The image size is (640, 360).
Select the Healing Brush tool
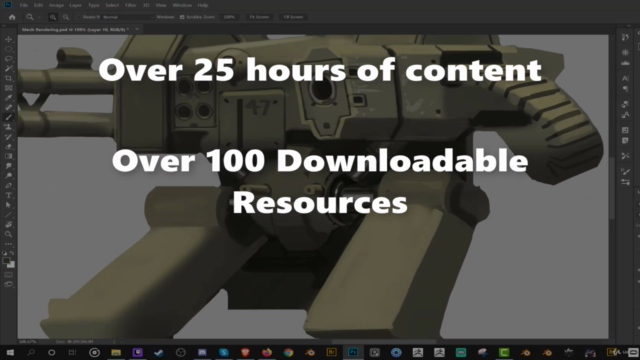(x=8, y=108)
